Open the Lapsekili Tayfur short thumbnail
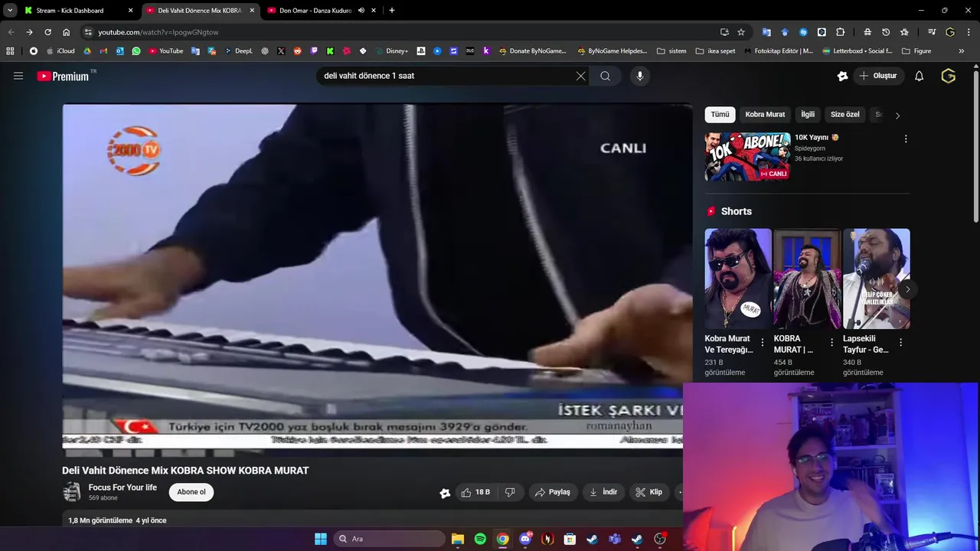Image resolution: width=980 pixels, height=551 pixels. point(876,279)
